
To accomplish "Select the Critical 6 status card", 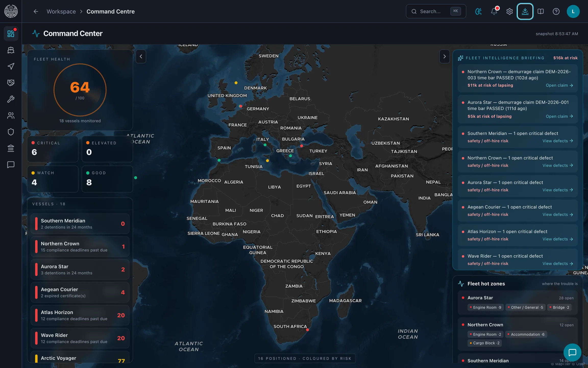I will [53, 149].
